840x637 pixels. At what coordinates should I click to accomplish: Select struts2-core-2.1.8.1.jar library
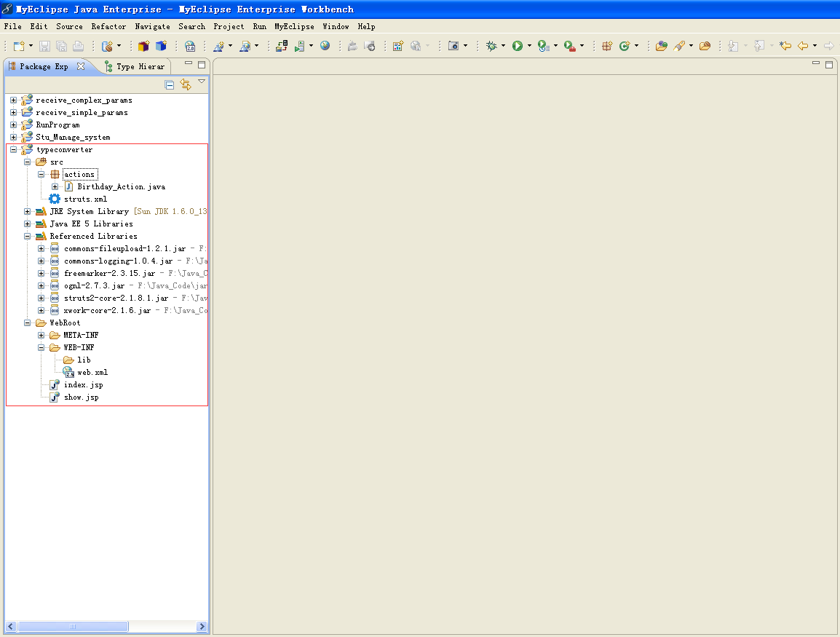click(116, 298)
